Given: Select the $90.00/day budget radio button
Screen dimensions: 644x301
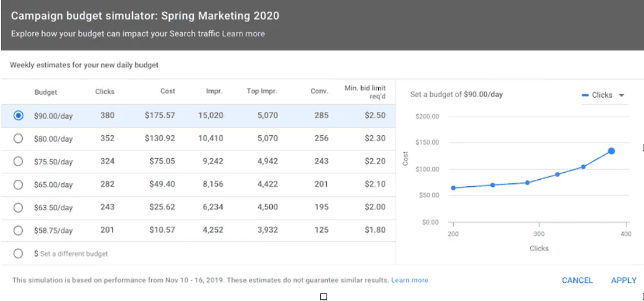Looking at the screenshot, I should (x=18, y=116).
